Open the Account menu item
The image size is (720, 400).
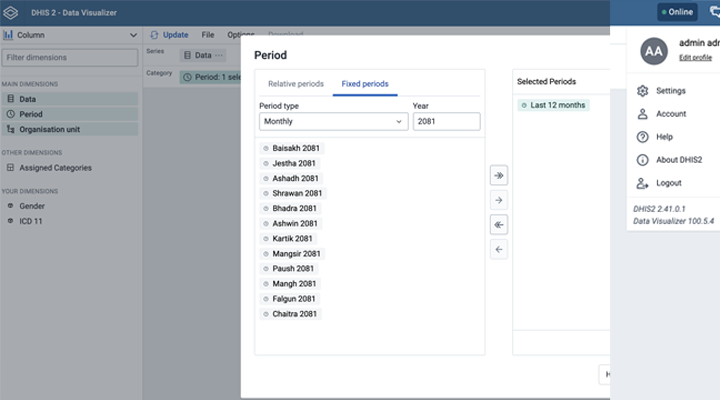(x=671, y=114)
